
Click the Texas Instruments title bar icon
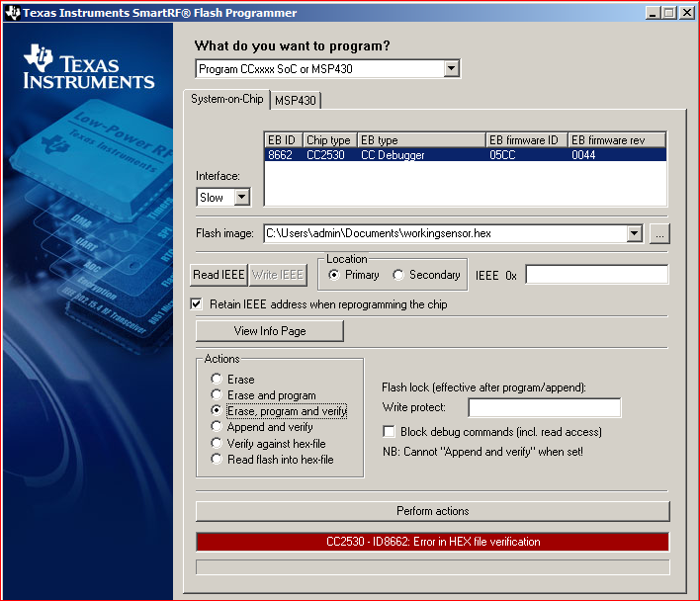coord(13,13)
